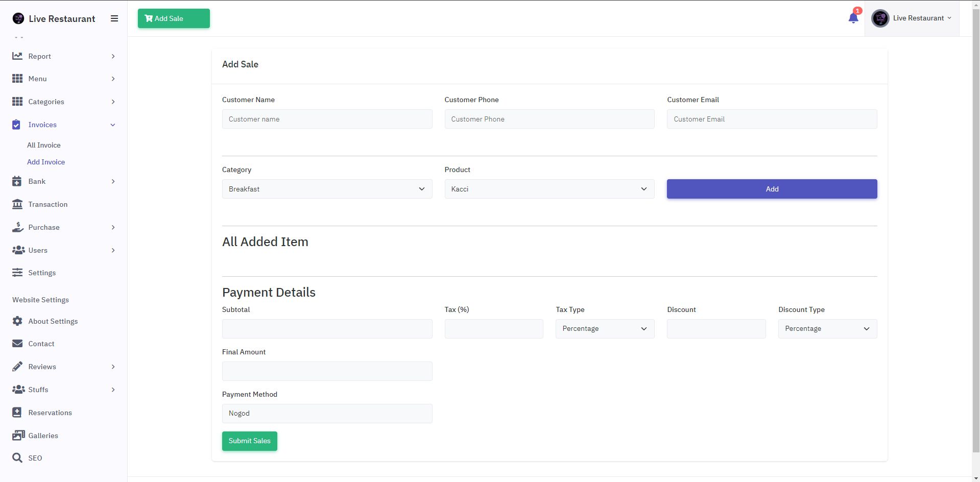Image resolution: width=980 pixels, height=482 pixels.
Task: Click the notification bell icon
Action: pyautogui.click(x=853, y=18)
